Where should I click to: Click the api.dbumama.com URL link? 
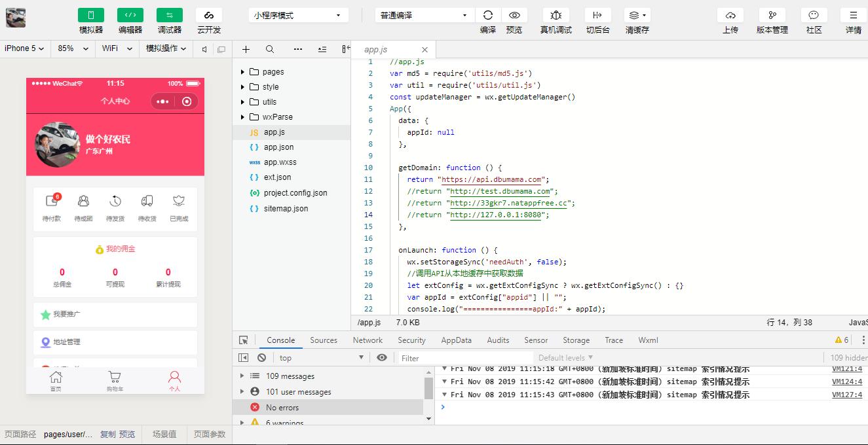pyautogui.click(x=492, y=179)
